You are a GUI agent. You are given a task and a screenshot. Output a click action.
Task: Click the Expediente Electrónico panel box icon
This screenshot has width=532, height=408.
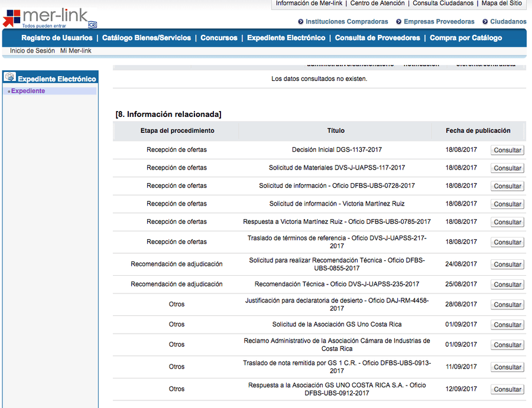coord(9,77)
